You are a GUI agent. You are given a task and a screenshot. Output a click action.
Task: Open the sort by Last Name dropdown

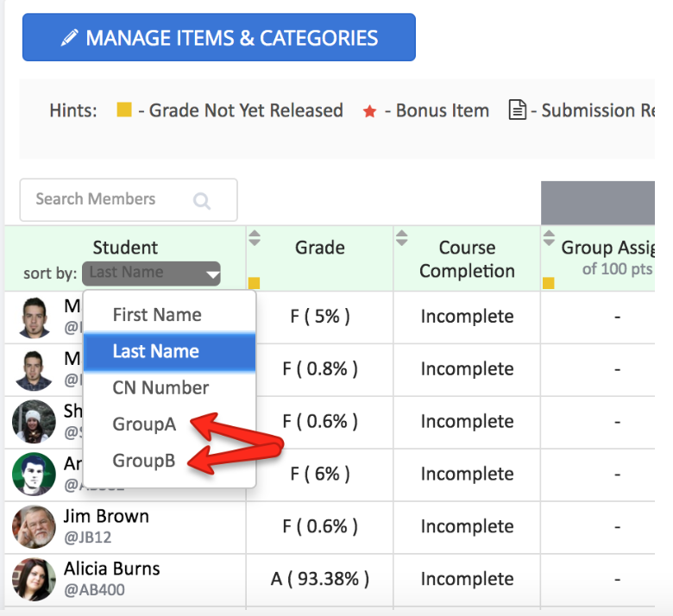pyautogui.click(x=151, y=273)
